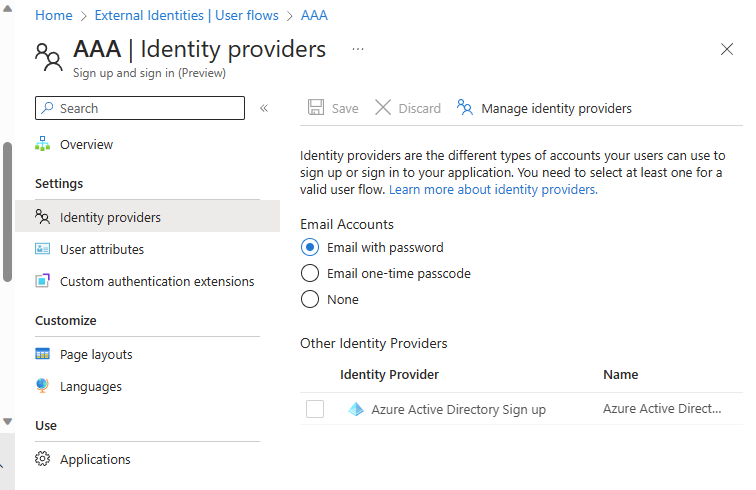
Task: Click the Manage identity providers people icon
Action: click(465, 107)
